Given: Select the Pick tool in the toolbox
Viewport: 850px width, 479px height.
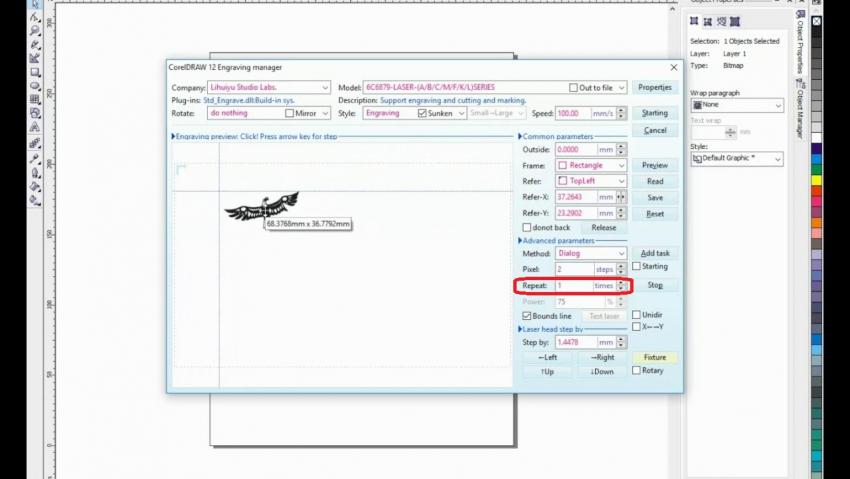Looking at the screenshot, I should 35,5.
